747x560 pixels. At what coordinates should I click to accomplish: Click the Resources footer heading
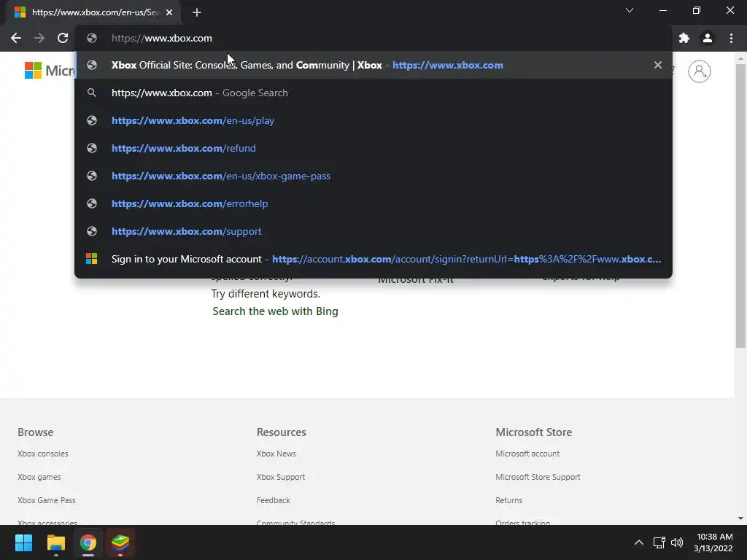pyautogui.click(x=282, y=432)
